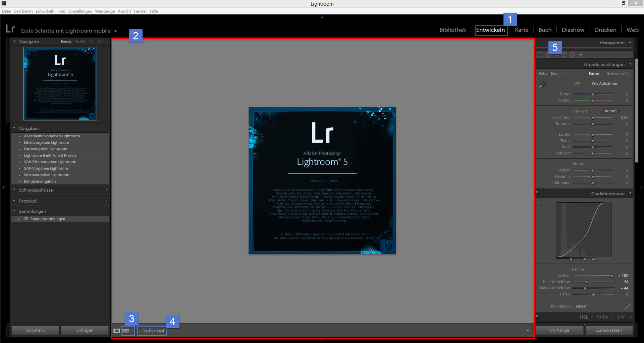Set treatment to Schwarzweiß
644x343 pixels.
coord(618,74)
